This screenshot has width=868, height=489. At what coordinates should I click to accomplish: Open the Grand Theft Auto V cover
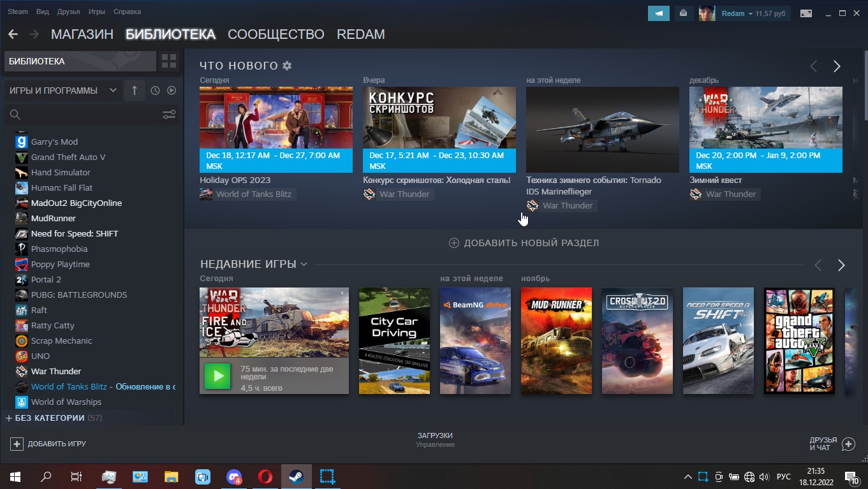(x=799, y=340)
